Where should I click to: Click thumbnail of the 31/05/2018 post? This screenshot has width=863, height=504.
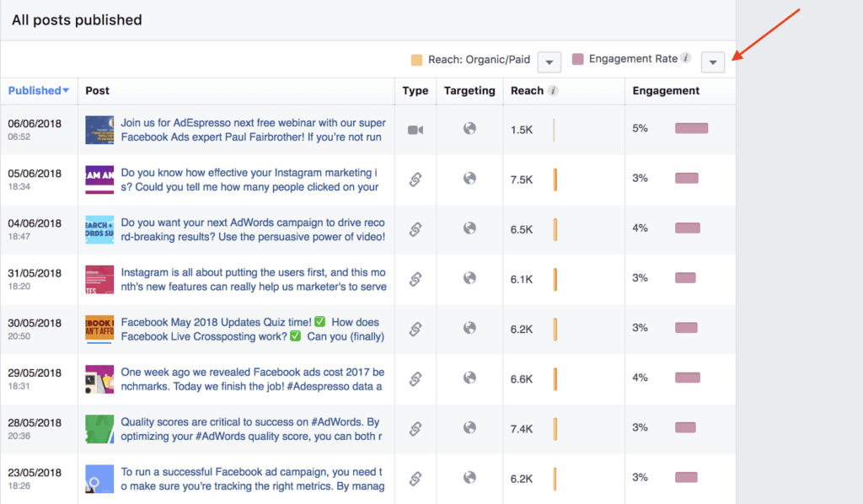click(x=99, y=280)
